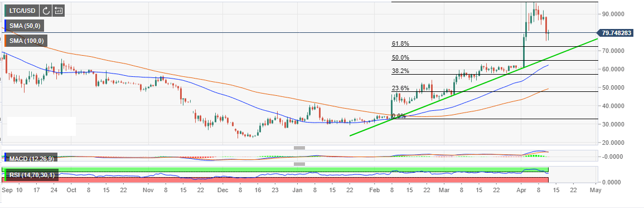Image resolution: width=644 pixels, height=210 pixels.
Task: Click the Nov label on time axis
Action: (148, 191)
